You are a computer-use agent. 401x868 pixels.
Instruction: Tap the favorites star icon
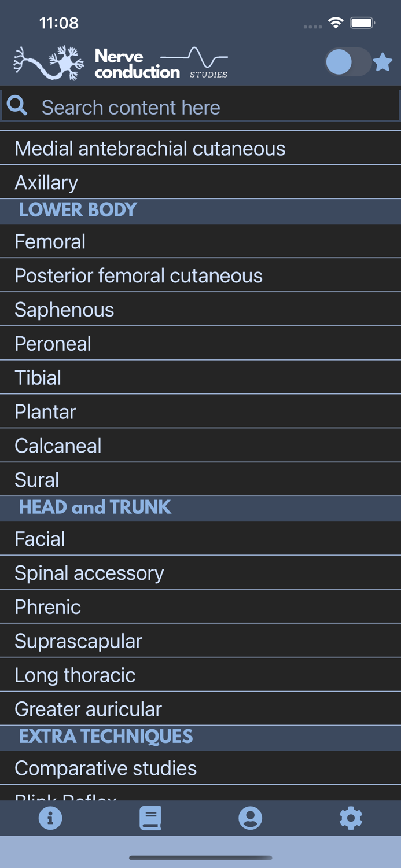pos(382,62)
